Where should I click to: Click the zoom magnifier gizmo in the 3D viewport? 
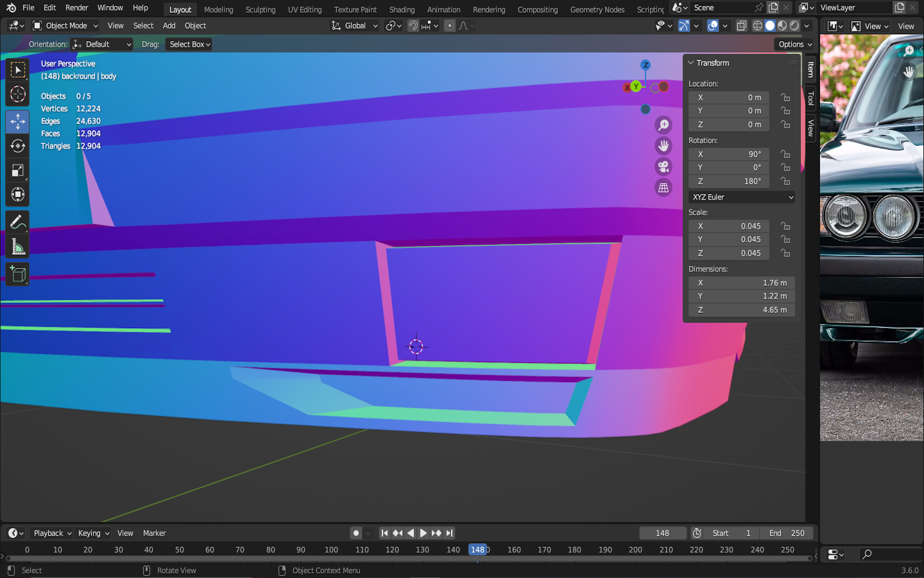coord(663,125)
